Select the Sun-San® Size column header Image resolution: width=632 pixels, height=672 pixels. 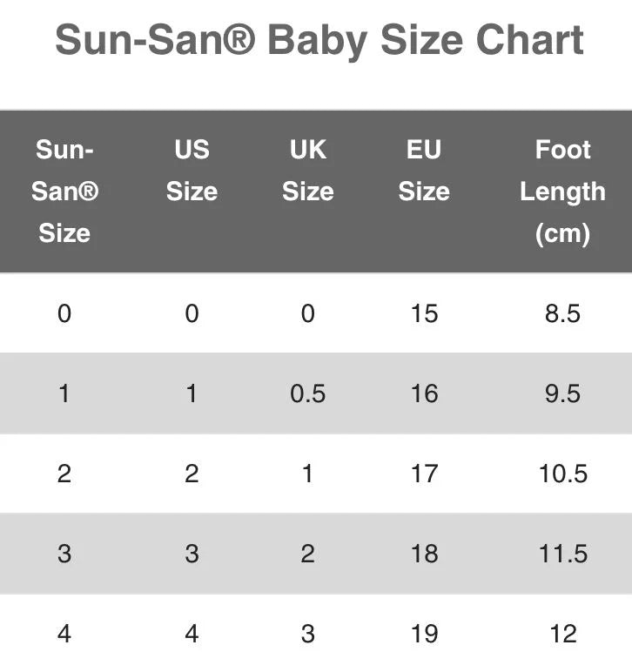point(64,192)
